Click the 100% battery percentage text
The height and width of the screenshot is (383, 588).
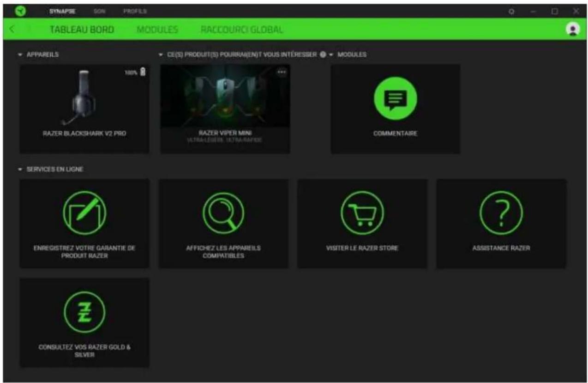pyautogui.click(x=132, y=72)
